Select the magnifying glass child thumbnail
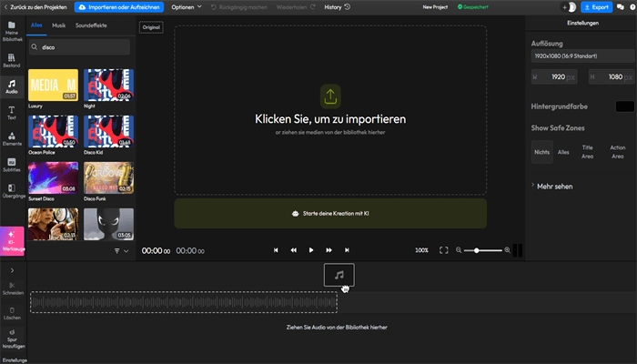Screen dimensions: 637x364 [x=53, y=224]
